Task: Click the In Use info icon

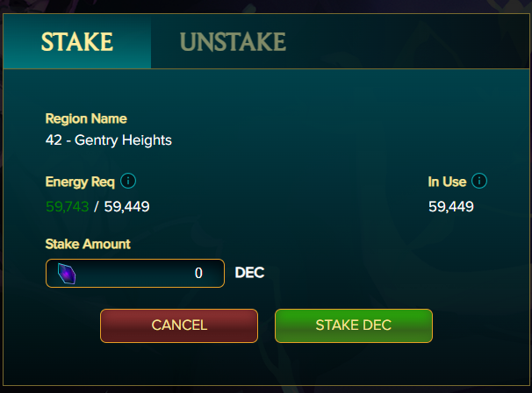Action: pos(479,181)
